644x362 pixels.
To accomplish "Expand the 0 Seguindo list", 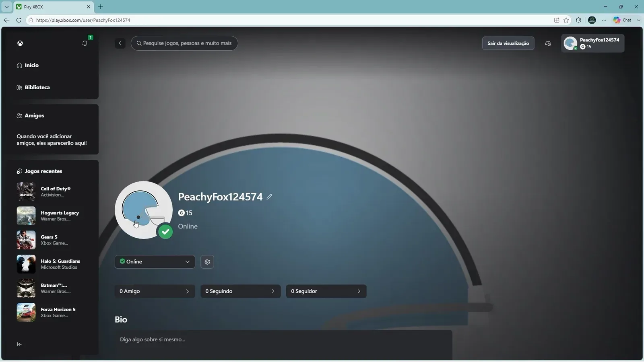I will tap(241, 291).
